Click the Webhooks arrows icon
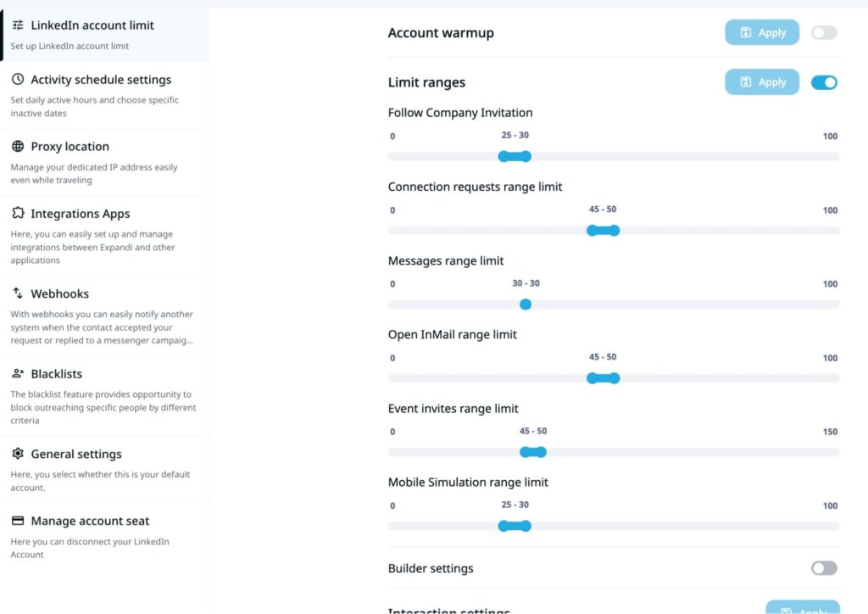The height and width of the screenshot is (614, 868). coord(18,293)
